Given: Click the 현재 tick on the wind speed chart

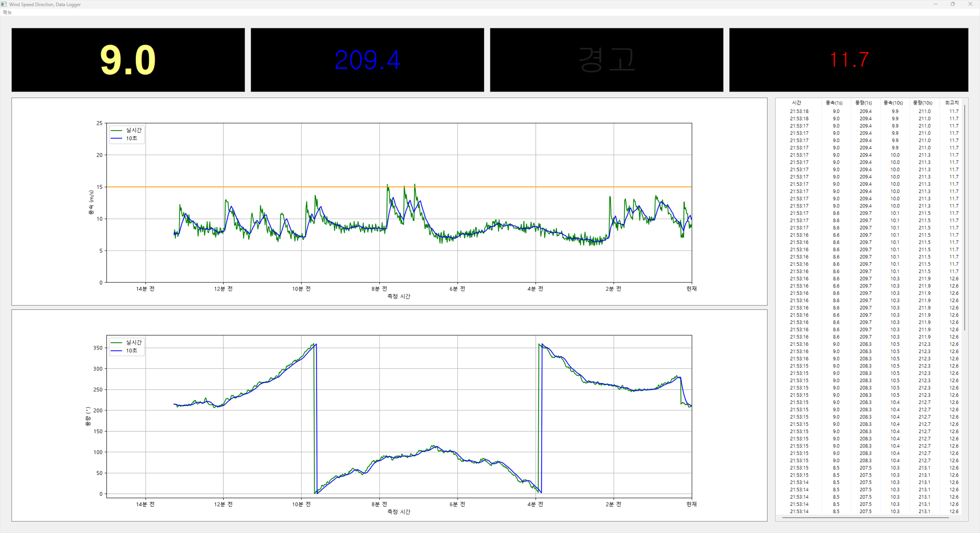Looking at the screenshot, I should (691, 289).
